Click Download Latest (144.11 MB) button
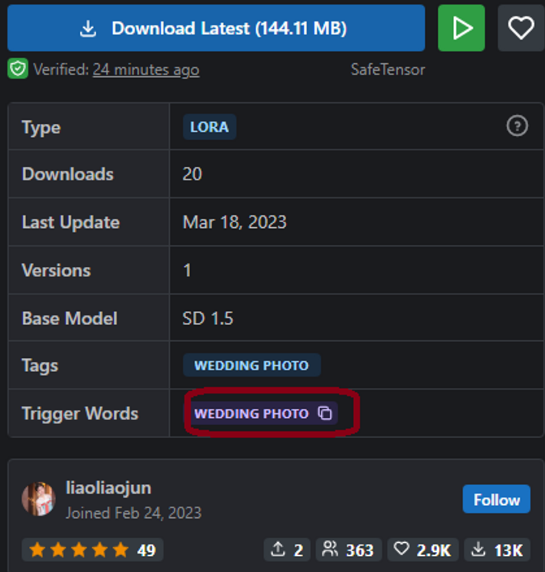 (x=216, y=28)
